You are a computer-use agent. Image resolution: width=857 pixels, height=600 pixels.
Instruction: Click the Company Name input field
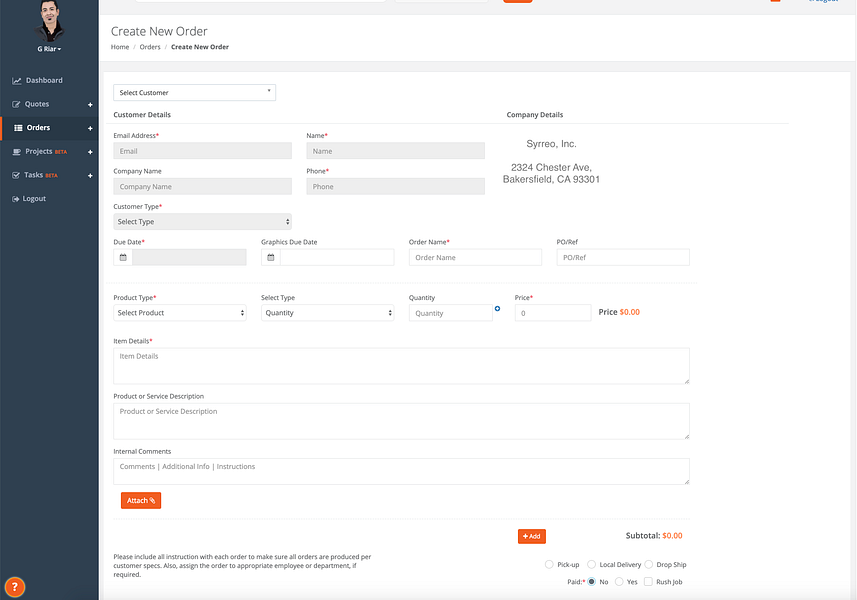tap(202, 186)
